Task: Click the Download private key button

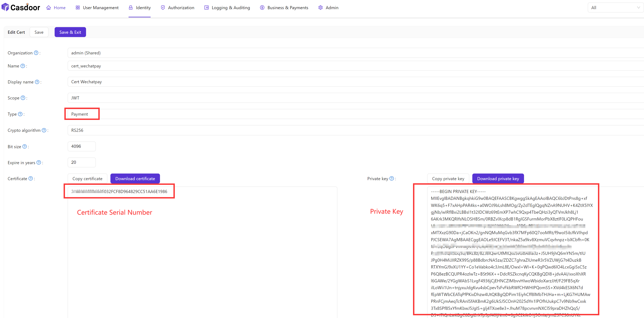Action: 498,179
